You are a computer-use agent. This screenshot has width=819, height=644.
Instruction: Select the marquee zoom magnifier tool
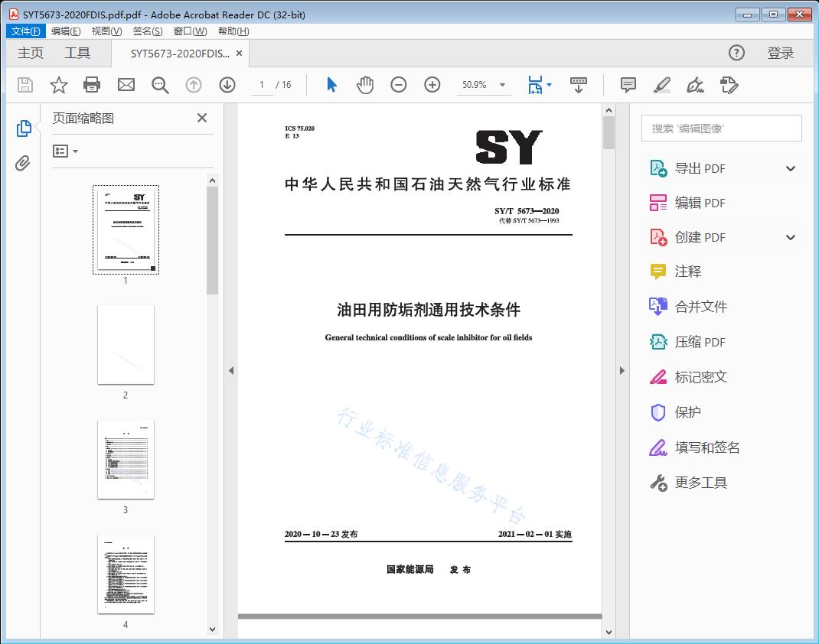(x=160, y=85)
